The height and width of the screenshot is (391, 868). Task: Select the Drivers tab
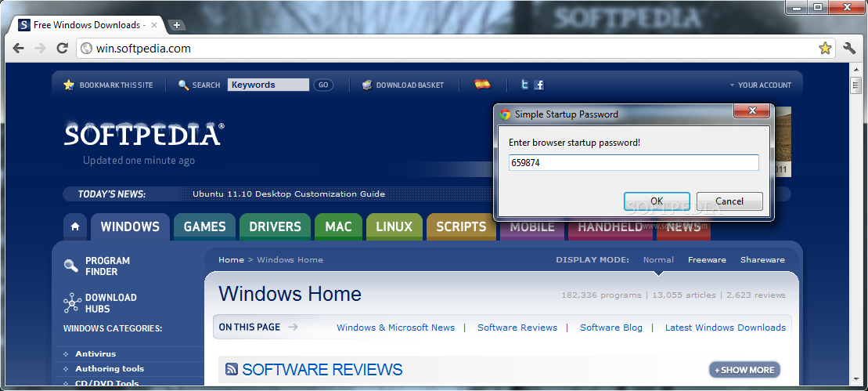coord(276,226)
